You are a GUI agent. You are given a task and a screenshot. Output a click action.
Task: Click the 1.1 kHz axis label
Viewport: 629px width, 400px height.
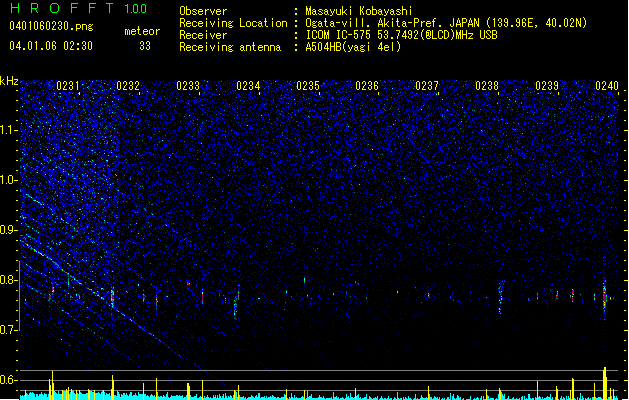9,130
